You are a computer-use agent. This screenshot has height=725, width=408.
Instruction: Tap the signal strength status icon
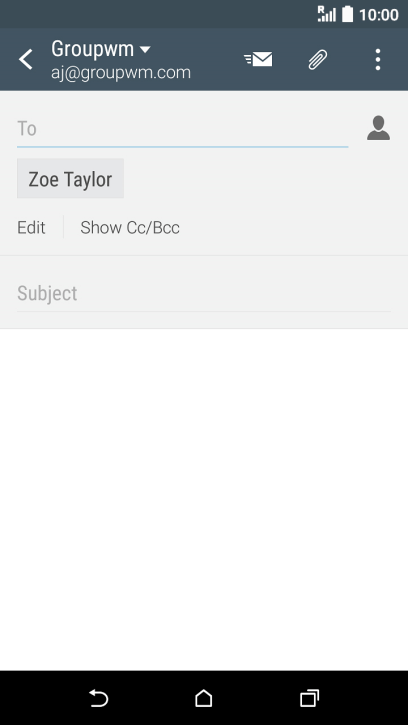(x=327, y=14)
